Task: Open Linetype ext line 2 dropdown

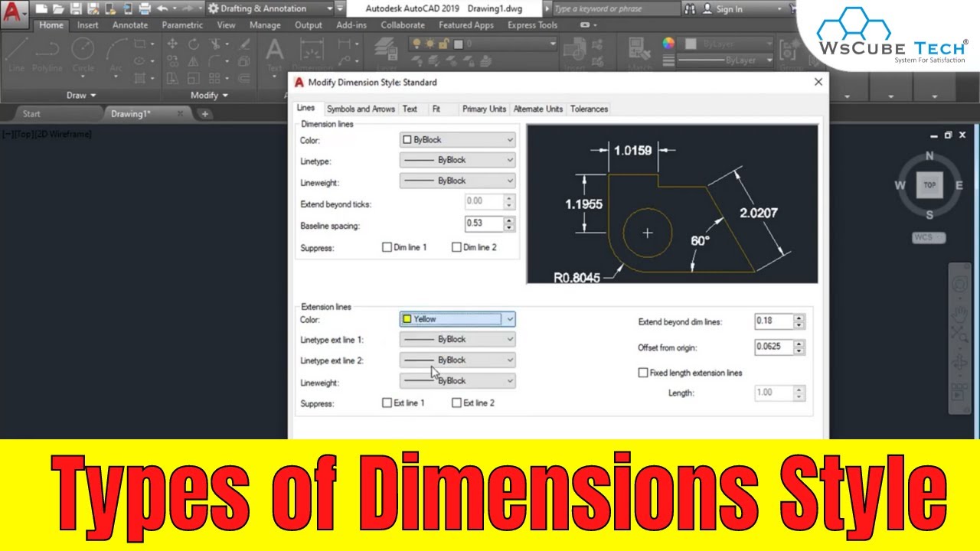Action: (457, 360)
